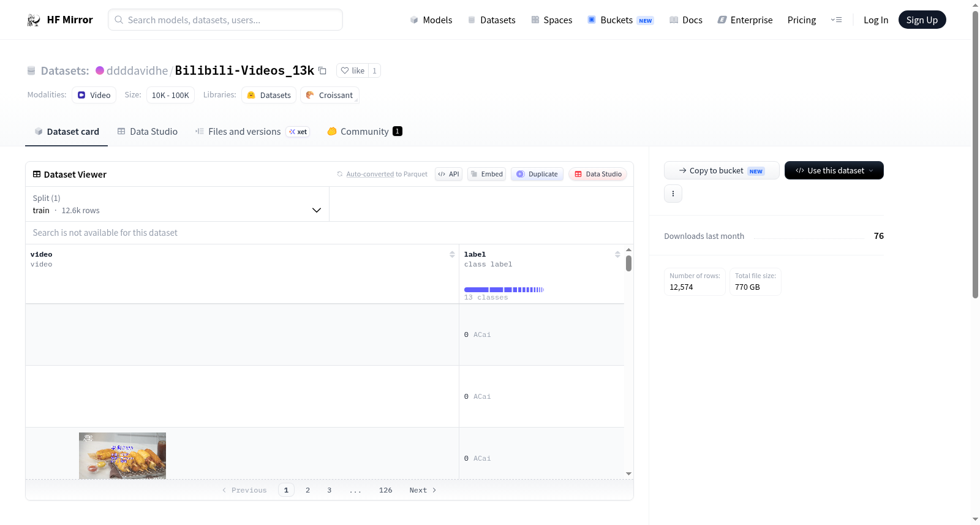Click the dataset viewer scrollbar thumb
Image resolution: width=980 pixels, height=525 pixels.
[x=628, y=263]
